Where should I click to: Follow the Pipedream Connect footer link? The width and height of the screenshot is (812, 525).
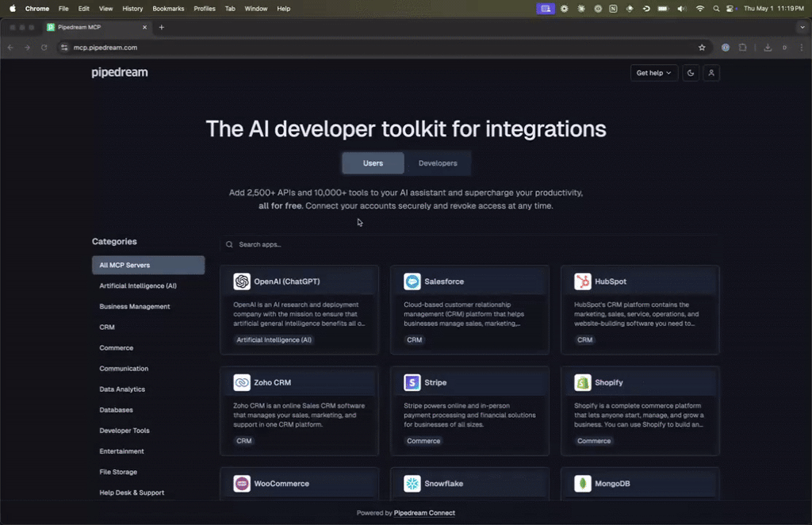pos(424,513)
